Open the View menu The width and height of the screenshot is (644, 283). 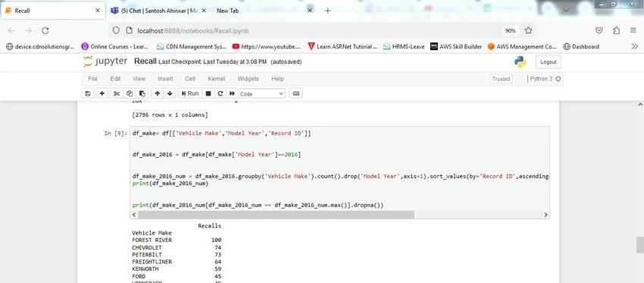(x=139, y=79)
